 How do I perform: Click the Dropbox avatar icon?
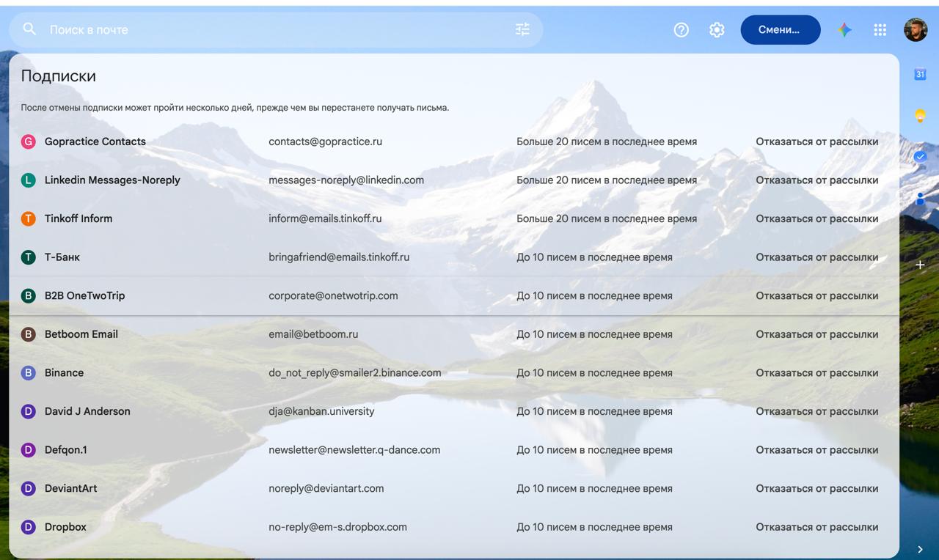[29, 527]
